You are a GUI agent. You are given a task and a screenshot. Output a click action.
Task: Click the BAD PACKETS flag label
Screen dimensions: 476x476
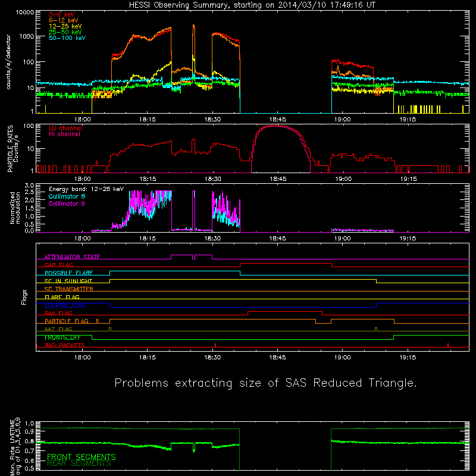65,345
